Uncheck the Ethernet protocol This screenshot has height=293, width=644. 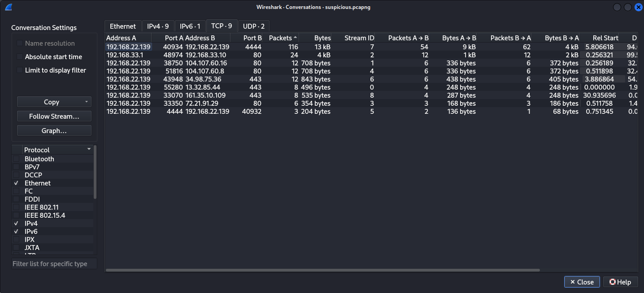coord(16,183)
